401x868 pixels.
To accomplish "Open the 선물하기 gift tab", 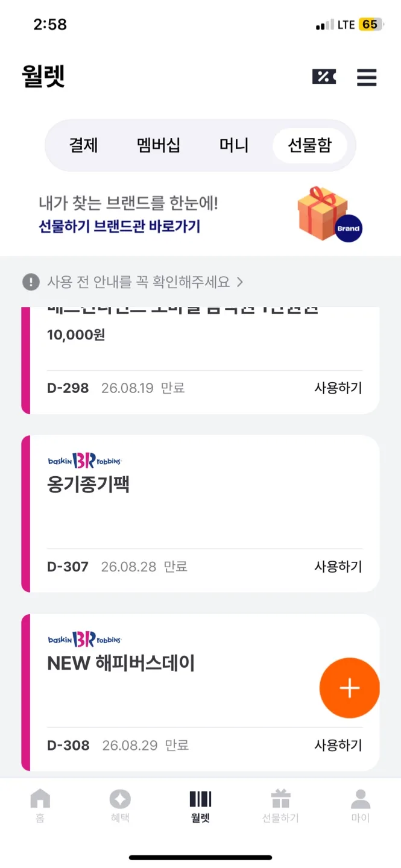I will (x=280, y=805).
